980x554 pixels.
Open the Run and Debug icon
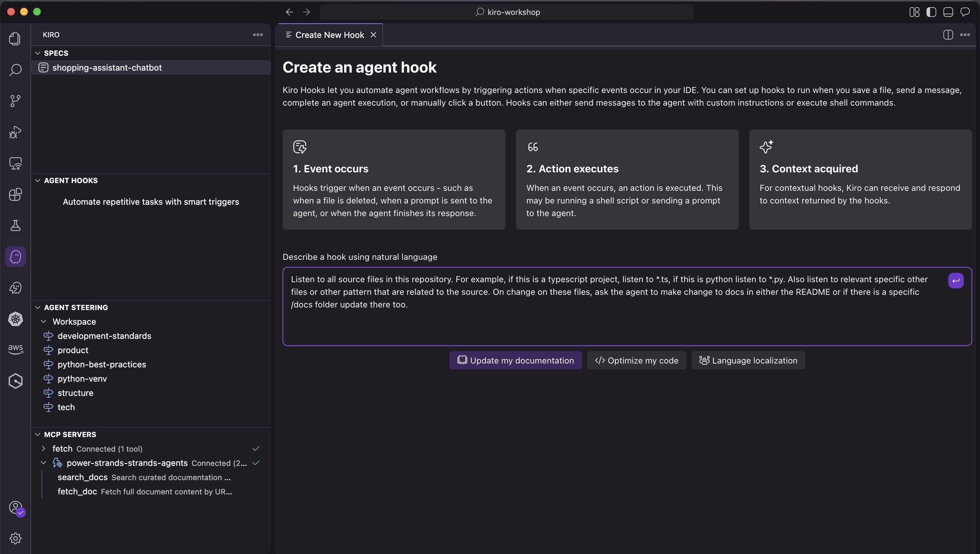pyautogui.click(x=15, y=133)
